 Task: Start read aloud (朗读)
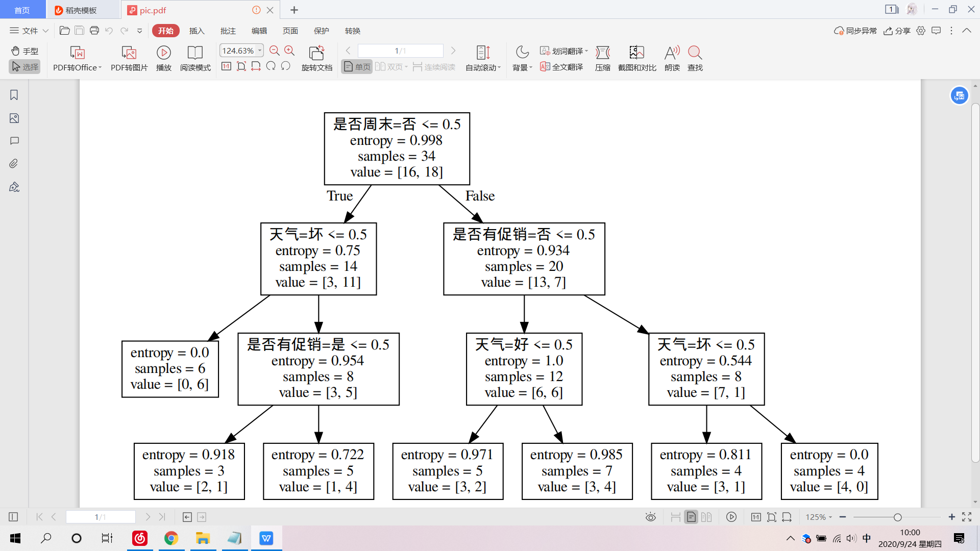tap(672, 53)
